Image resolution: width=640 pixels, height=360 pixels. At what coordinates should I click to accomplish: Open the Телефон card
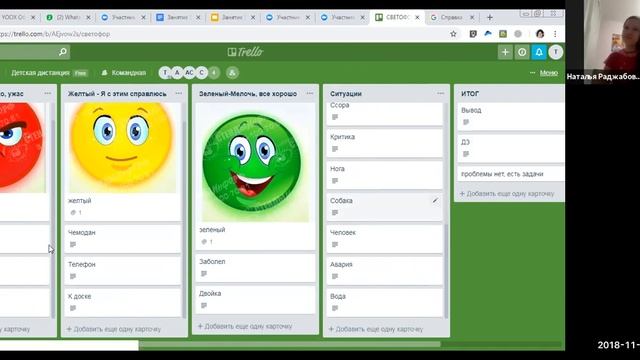pyautogui.click(x=122, y=270)
